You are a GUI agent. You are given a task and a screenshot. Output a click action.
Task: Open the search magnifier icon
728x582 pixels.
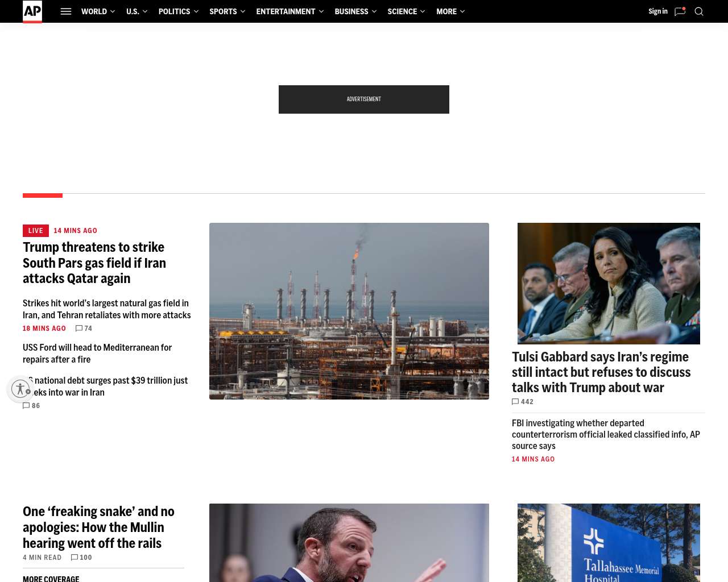pos(699,11)
